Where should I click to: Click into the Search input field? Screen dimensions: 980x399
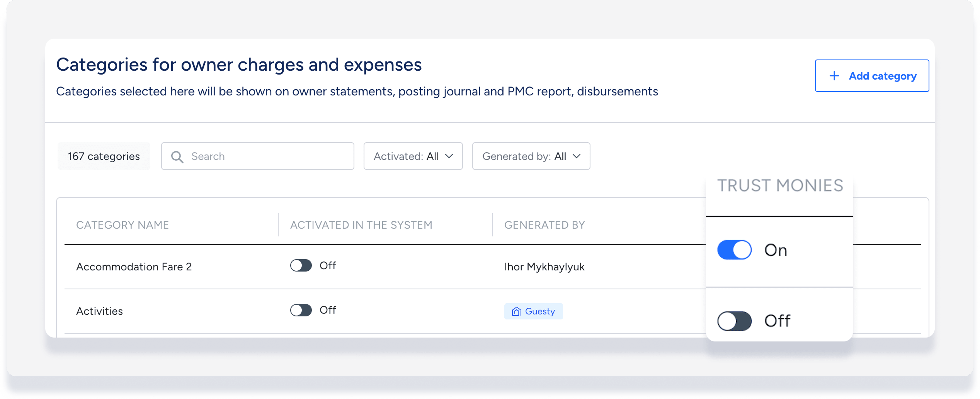tap(267, 156)
